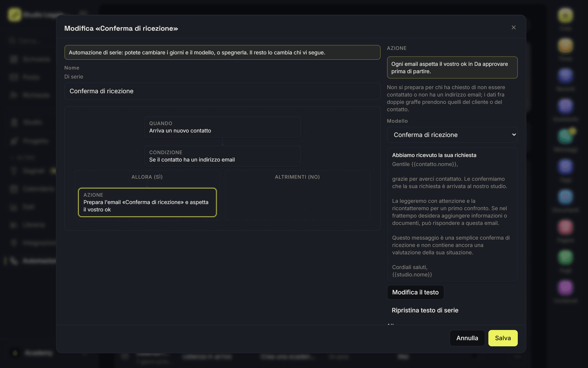The height and width of the screenshot is (368, 588).
Task: Click the 'Abbiamo ricevuto la sua richiesta' subject
Action: click(x=434, y=155)
